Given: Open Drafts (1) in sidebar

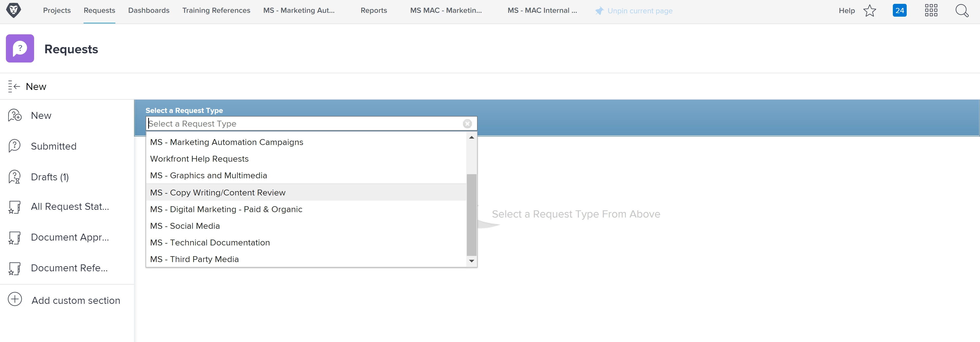Looking at the screenshot, I should (x=49, y=177).
